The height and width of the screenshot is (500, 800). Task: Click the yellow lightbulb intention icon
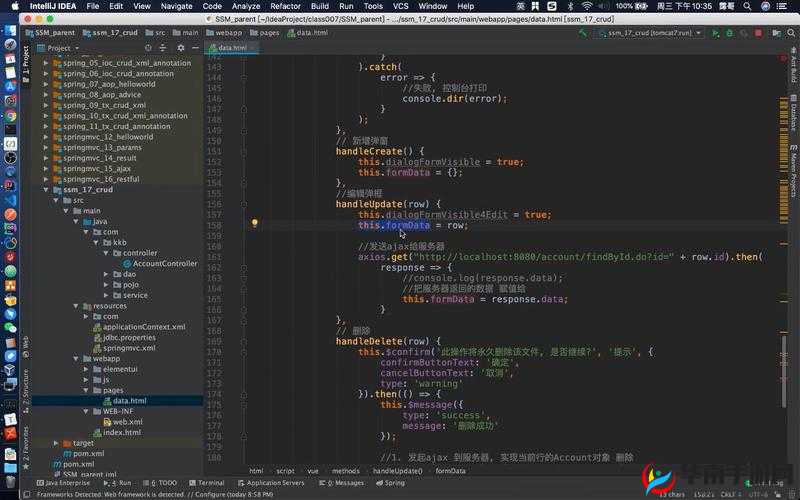(x=254, y=224)
